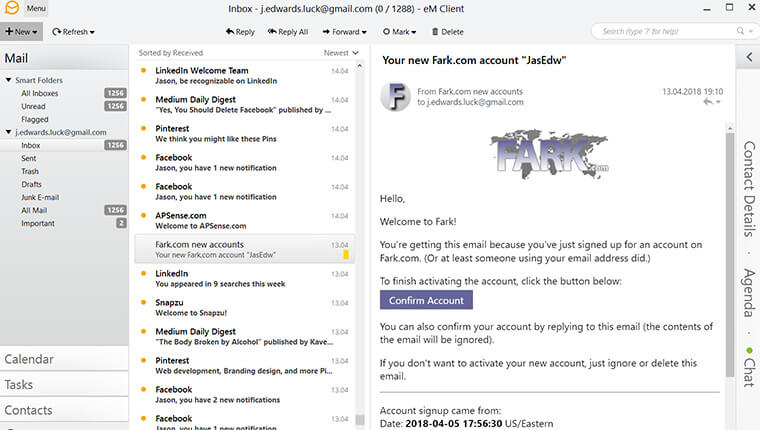Toggle unread dot on LinkedIn 9 searches email
This screenshot has width=760, height=430.
(x=143, y=273)
